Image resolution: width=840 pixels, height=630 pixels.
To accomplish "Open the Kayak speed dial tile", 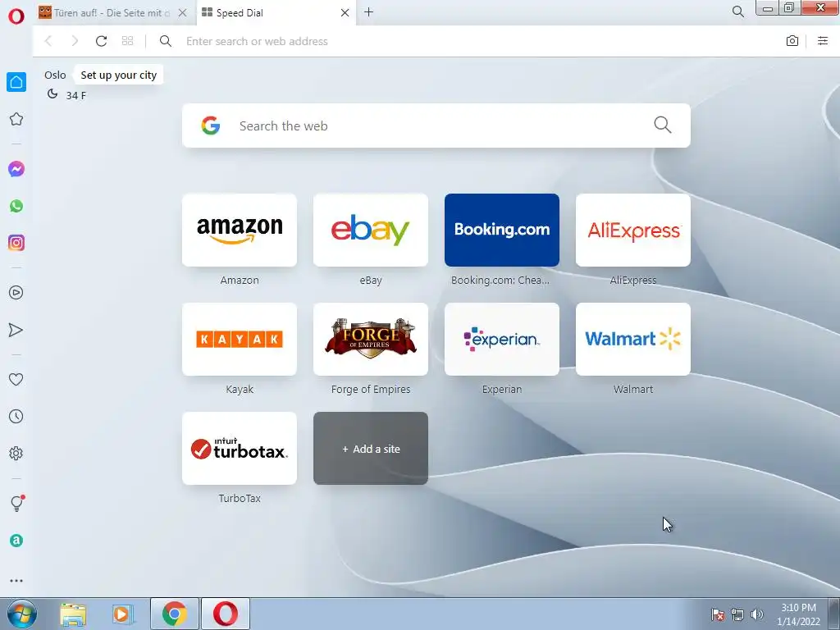I will 240,339.
